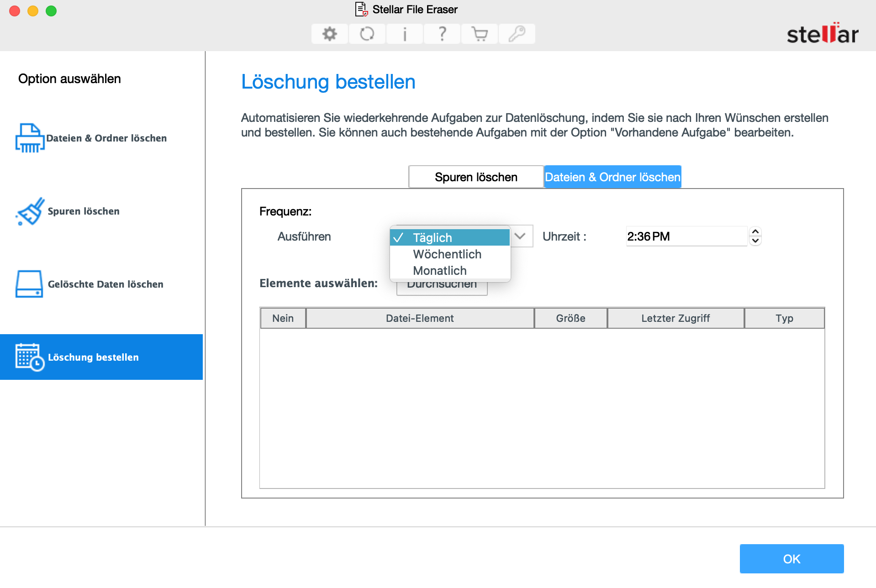Screen dimensions: 876x588
Task: Click the brush icon for Spuren löschen
Action: point(30,211)
